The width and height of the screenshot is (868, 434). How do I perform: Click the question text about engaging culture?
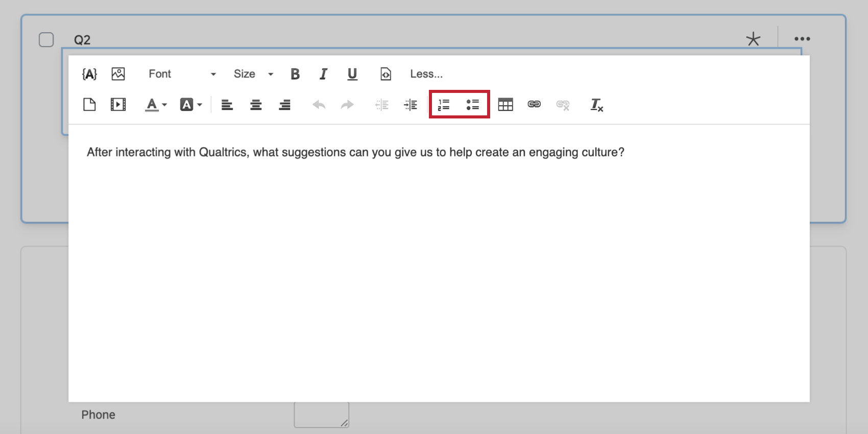click(x=355, y=152)
